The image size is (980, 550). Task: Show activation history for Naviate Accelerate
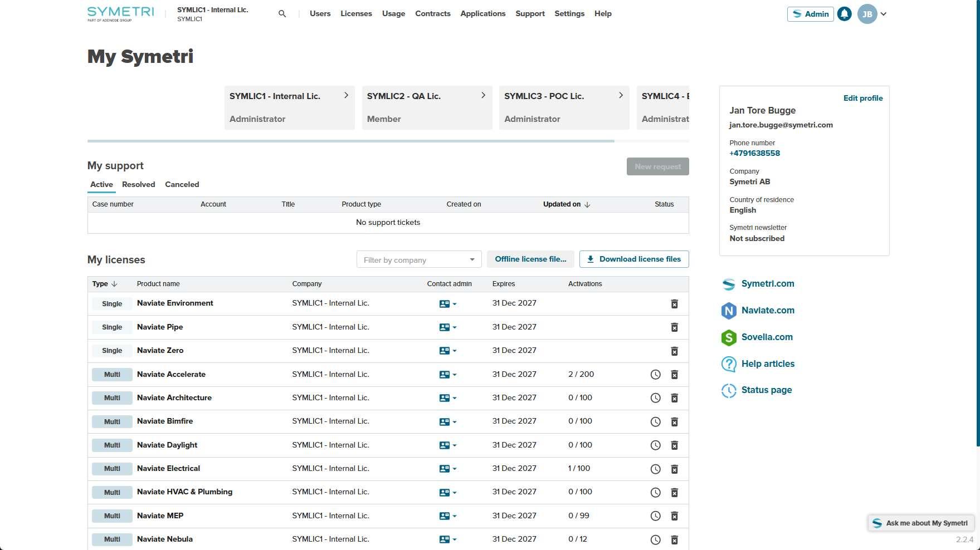656,375
